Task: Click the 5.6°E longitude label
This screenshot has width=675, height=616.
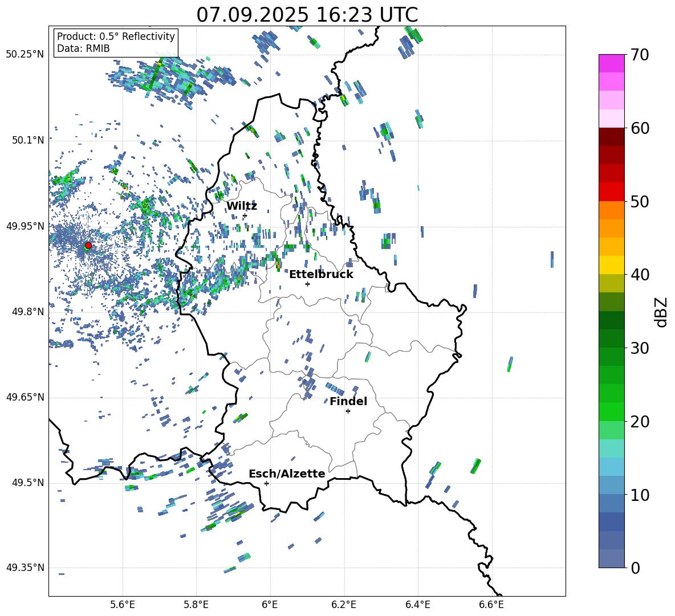Action: [x=123, y=605]
